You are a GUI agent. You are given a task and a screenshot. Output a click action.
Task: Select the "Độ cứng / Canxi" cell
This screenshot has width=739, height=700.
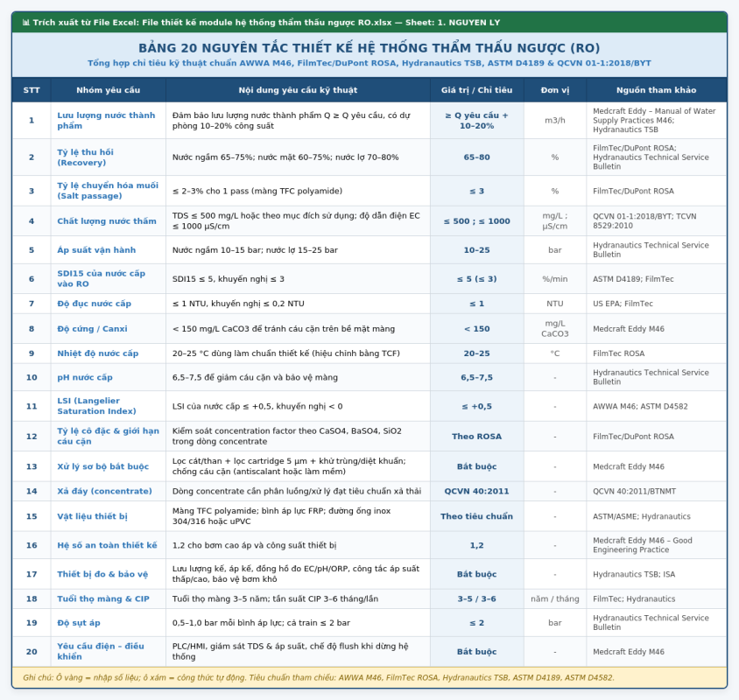pyautogui.click(x=109, y=329)
